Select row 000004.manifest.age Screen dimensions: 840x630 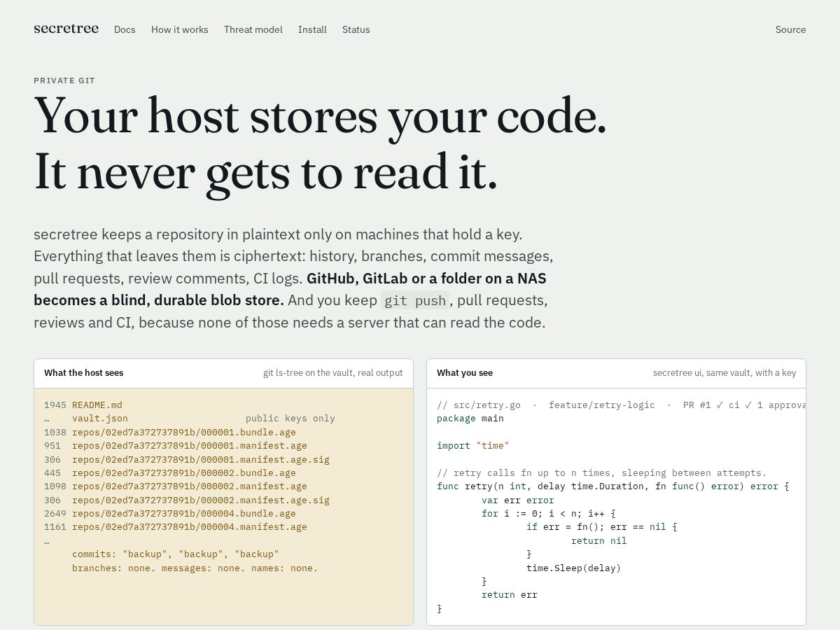pyautogui.click(x=176, y=527)
